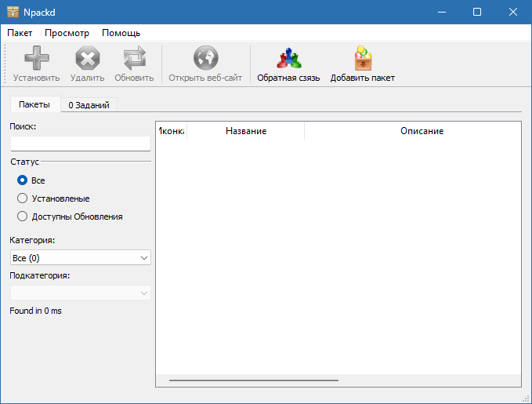Expand the Категория dropdown showing Все (0)
The width and height of the screenshot is (532, 404).
(81, 258)
